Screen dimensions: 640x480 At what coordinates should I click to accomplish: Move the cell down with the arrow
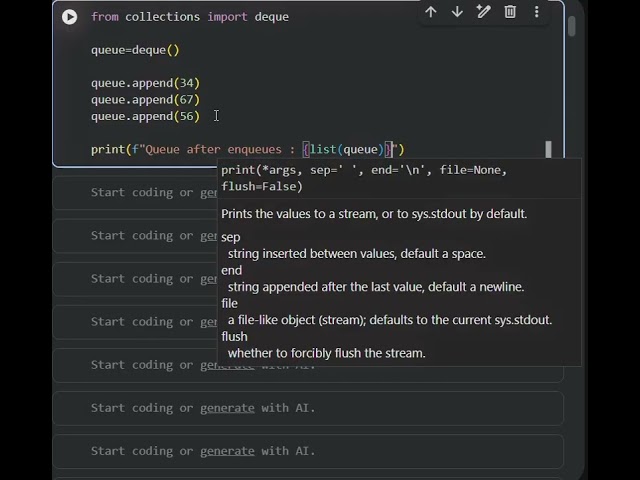pos(457,12)
